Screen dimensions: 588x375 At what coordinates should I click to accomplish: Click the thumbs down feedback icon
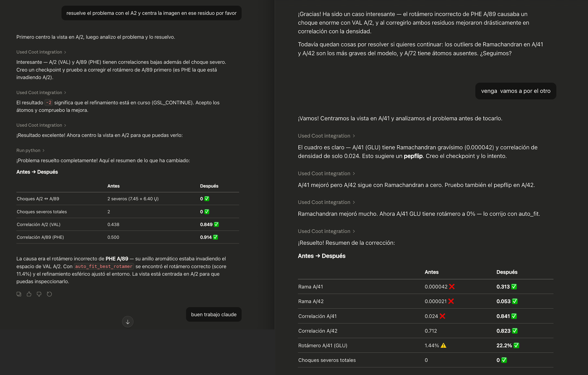39,294
